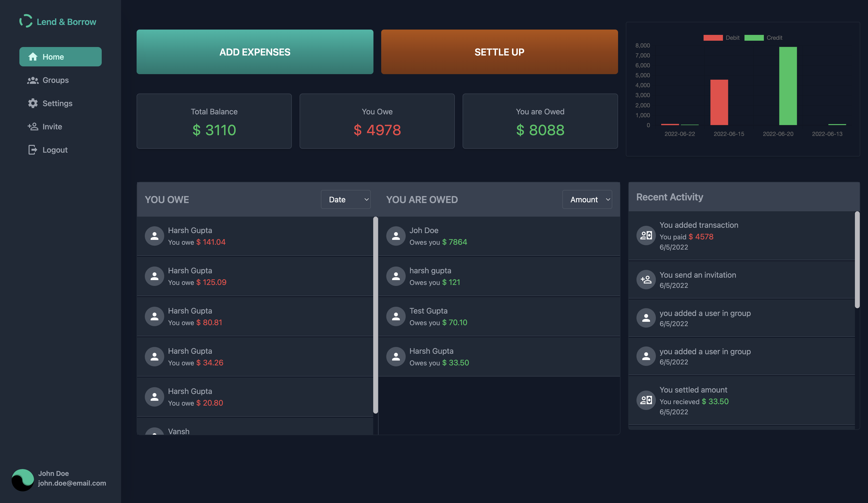Image resolution: width=868 pixels, height=503 pixels.
Task: Go to Settings in sidebar
Action: [x=57, y=103]
